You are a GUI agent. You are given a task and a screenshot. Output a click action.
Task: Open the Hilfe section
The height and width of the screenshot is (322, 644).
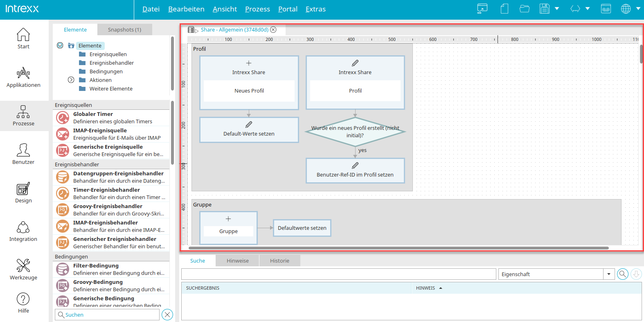click(x=23, y=303)
